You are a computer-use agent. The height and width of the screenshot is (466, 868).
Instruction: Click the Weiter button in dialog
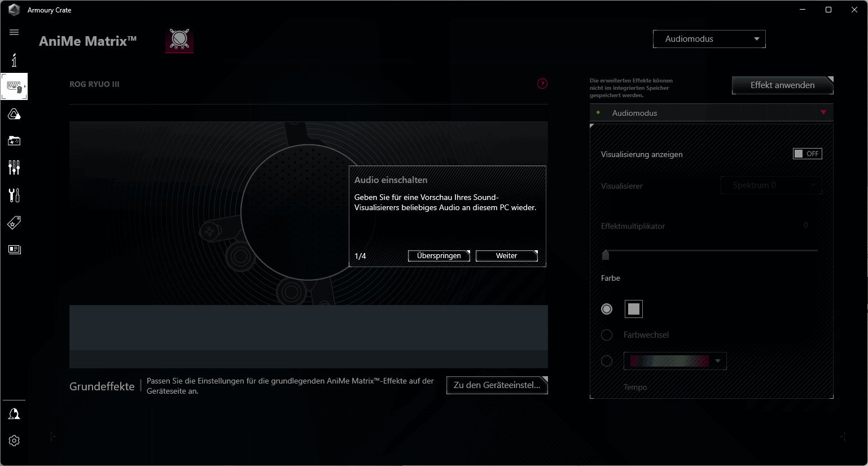pos(506,256)
